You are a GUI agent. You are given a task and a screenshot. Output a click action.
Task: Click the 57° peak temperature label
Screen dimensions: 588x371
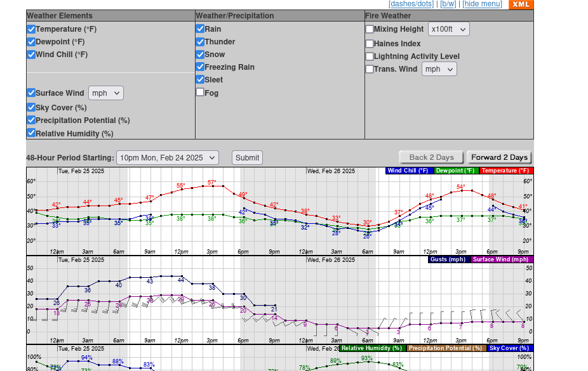point(212,182)
